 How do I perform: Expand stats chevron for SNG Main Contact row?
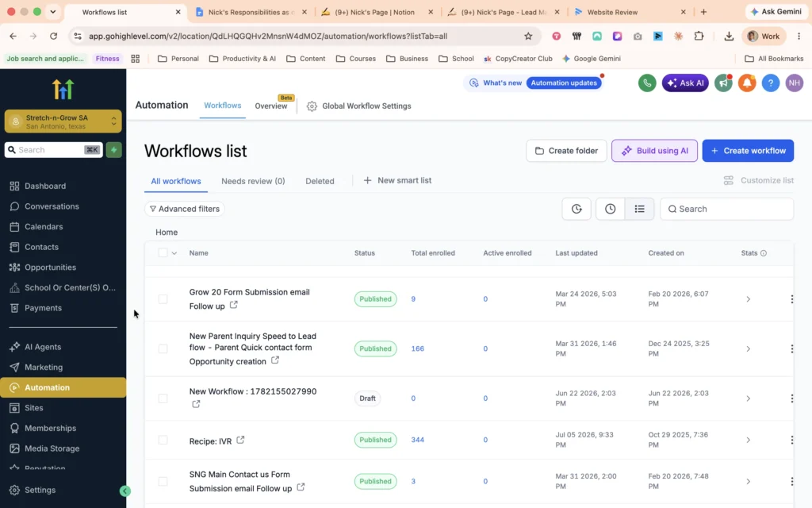pos(749,482)
